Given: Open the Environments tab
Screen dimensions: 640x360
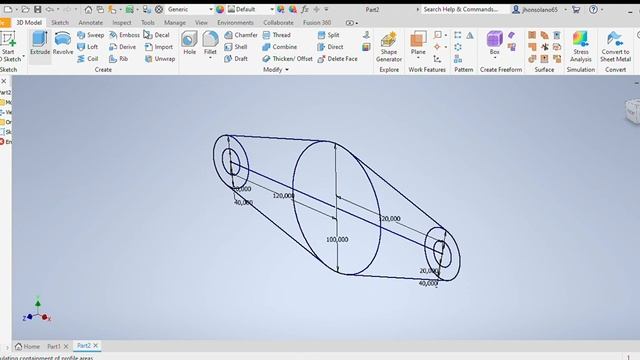Looking at the screenshot, I should 235,23.
